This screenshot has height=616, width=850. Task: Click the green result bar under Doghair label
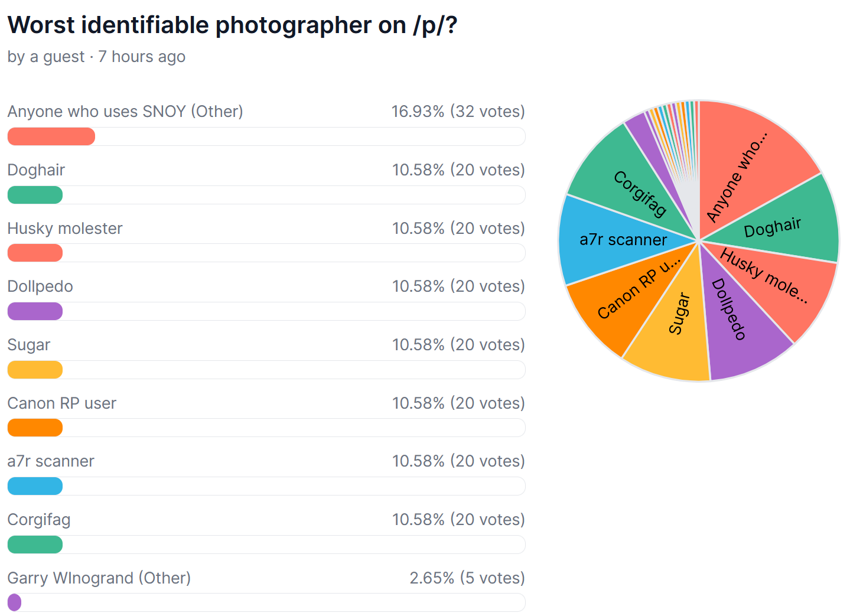(35, 195)
